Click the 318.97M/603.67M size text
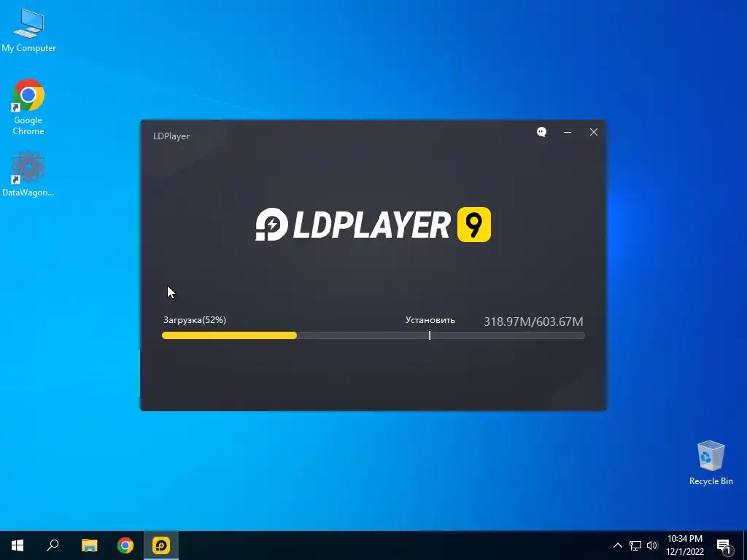The image size is (747, 560). [533, 322]
